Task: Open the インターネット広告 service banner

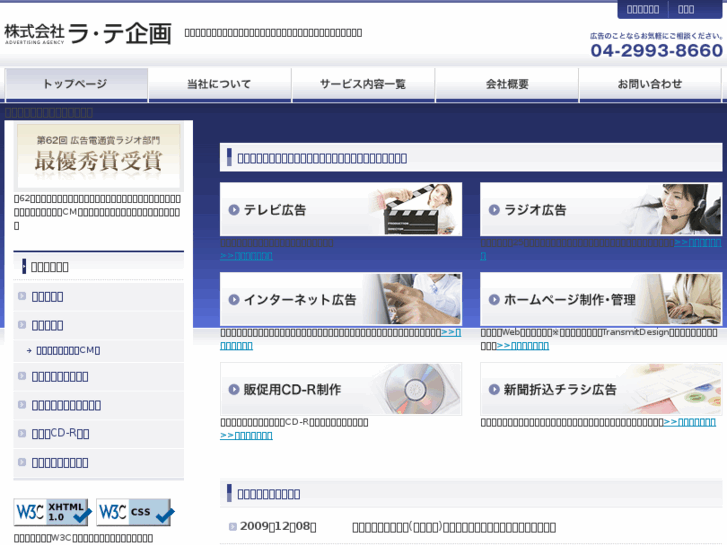Action: coord(341,299)
